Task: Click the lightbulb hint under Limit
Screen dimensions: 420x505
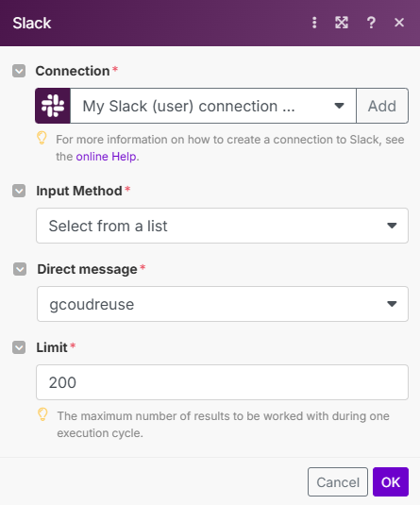Action: (42, 414)
